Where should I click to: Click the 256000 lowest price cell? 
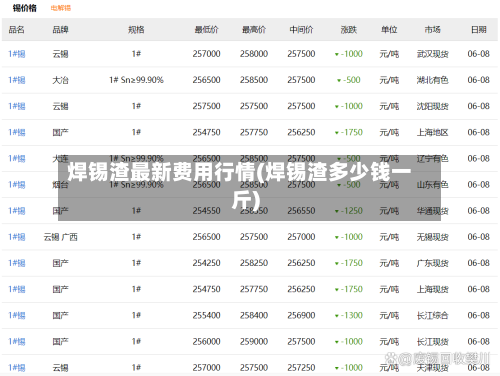(206, 342)
